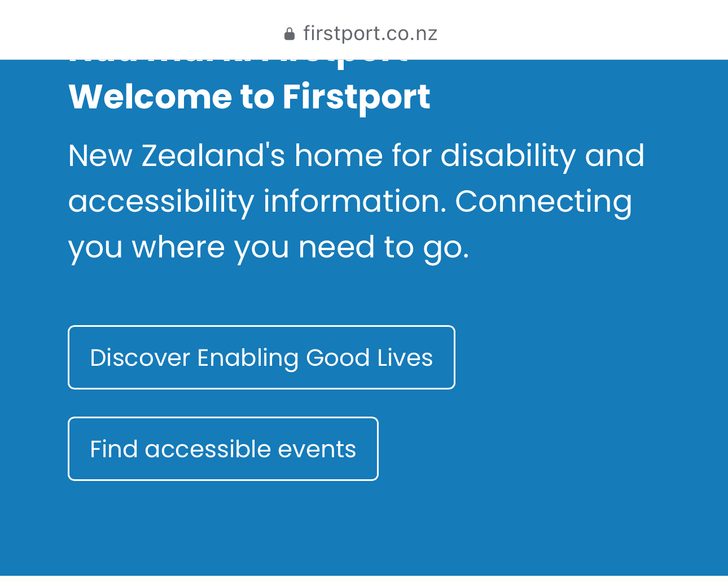Click the padlock icon in the address bar
The height and width of the screenshot is (582, 728).
290,34
